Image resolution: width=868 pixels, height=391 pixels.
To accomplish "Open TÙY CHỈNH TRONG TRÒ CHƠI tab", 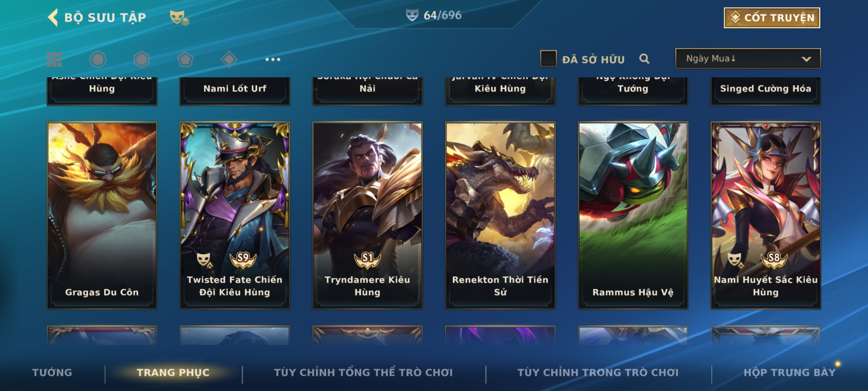I will (598, 373).
